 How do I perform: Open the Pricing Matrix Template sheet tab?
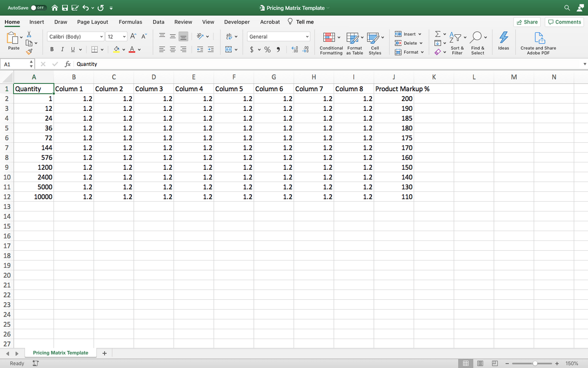coord(61,353)
